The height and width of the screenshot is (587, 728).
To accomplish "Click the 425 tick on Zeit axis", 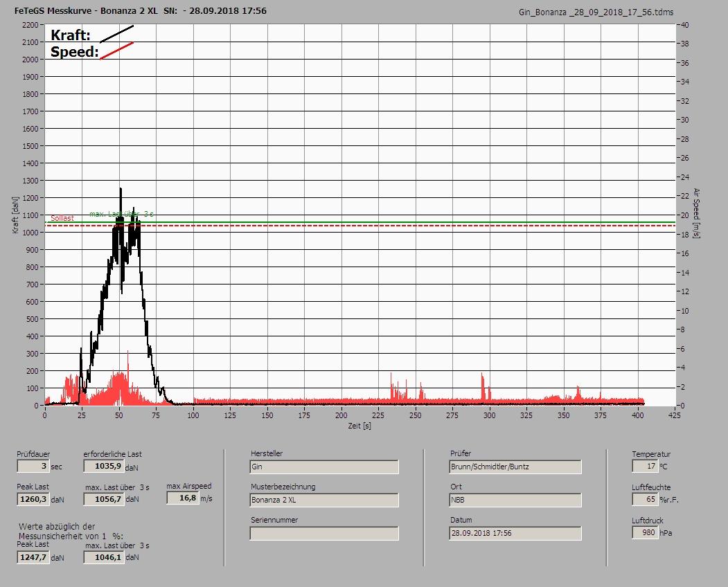I will point(675,415).
